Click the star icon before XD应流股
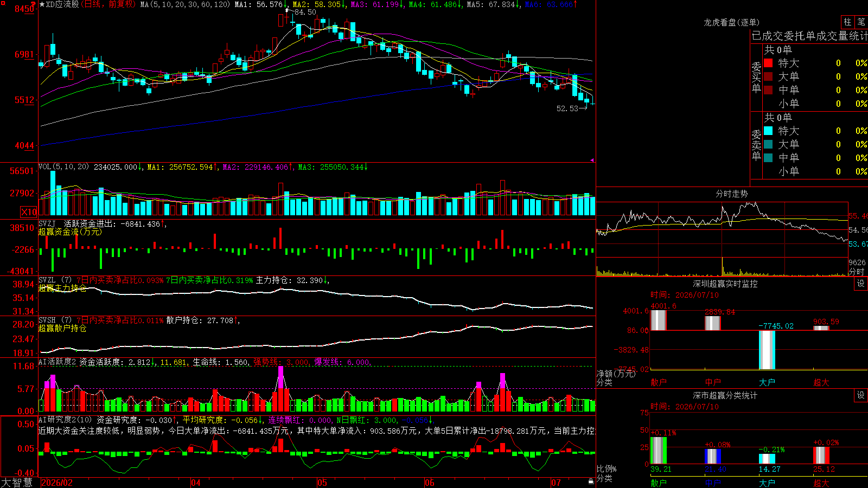 point(42,4)
